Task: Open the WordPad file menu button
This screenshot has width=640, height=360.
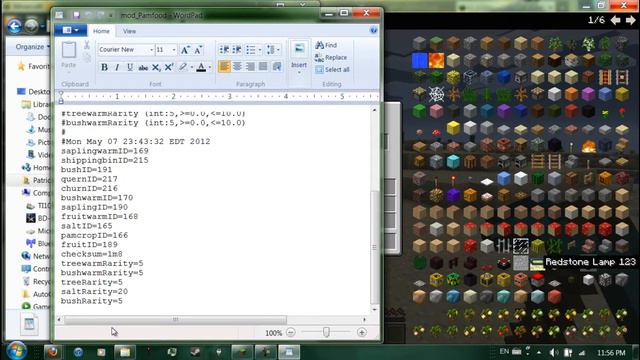Action: coord(70,30)
